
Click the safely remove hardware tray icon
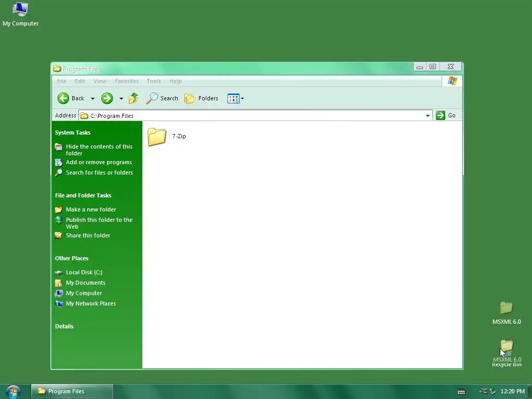pyautogui.click(x=493, y=392)
